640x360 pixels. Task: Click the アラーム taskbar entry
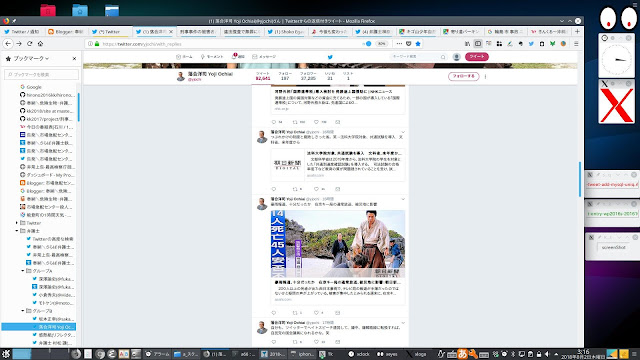coord(158,354)
